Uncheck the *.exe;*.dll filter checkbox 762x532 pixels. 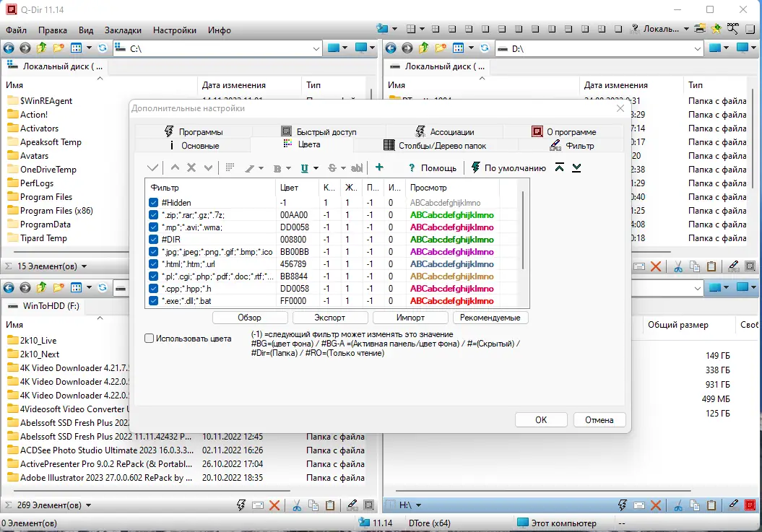click(154, 301)
